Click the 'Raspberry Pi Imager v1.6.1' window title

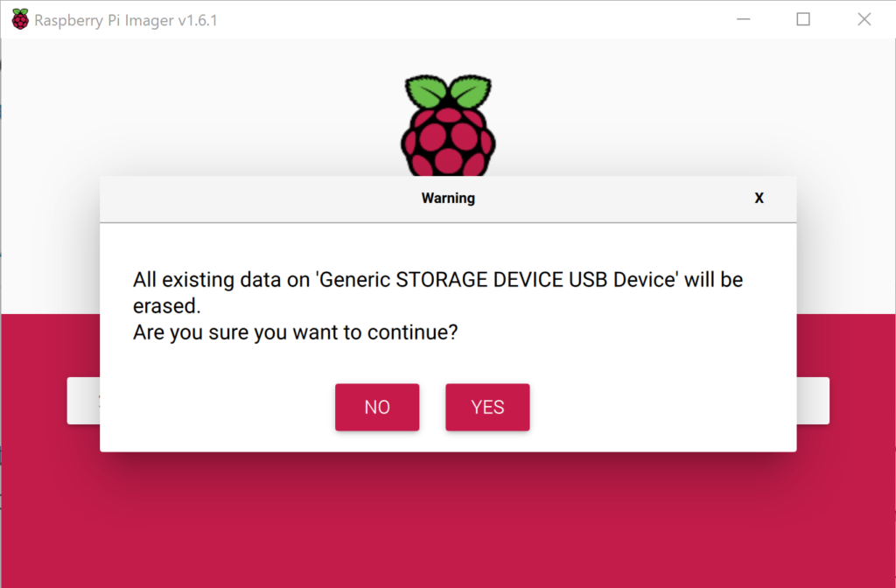click(126, 20)
